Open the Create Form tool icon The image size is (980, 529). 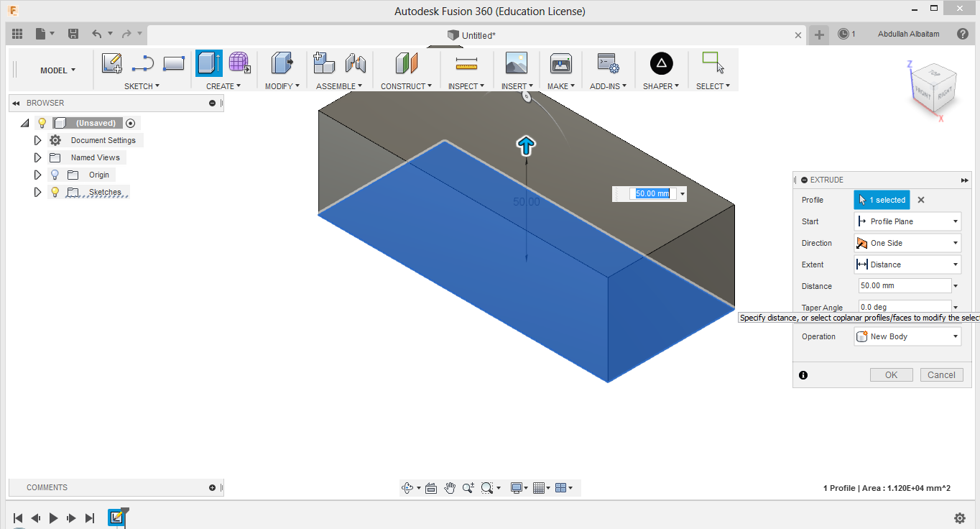240,63
